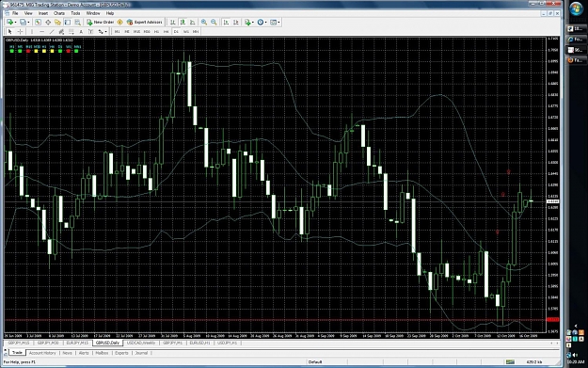Open the Journal terminal tab
The width and height of the screenshot is (588, 368).
tap(141, 353)
